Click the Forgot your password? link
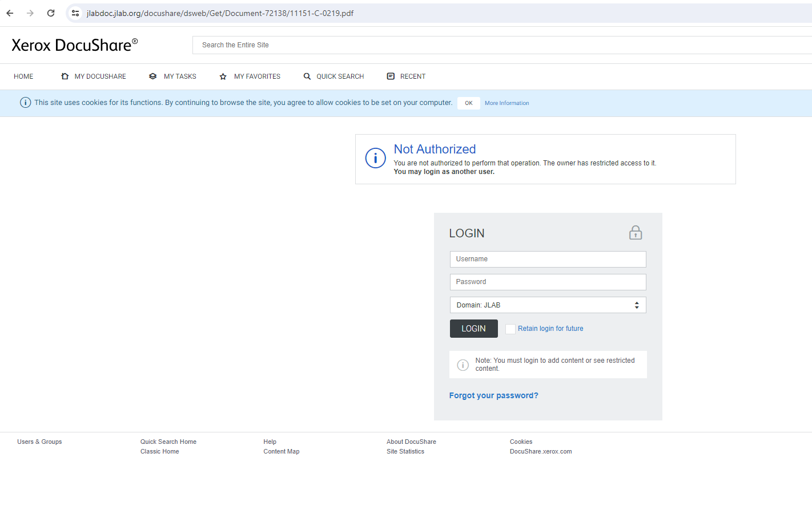Image resolution: width=812 pixels, height=526 pixels. (x=493, y=395)
